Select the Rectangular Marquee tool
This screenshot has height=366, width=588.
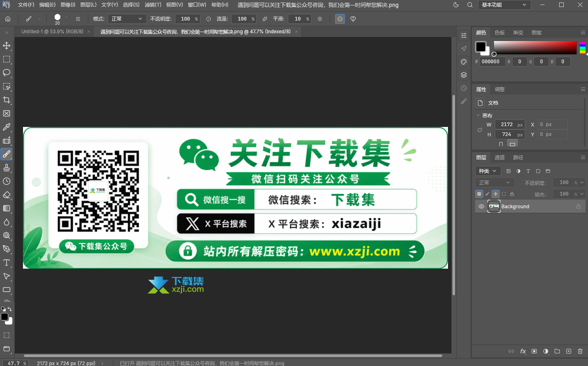coord(7,59)
